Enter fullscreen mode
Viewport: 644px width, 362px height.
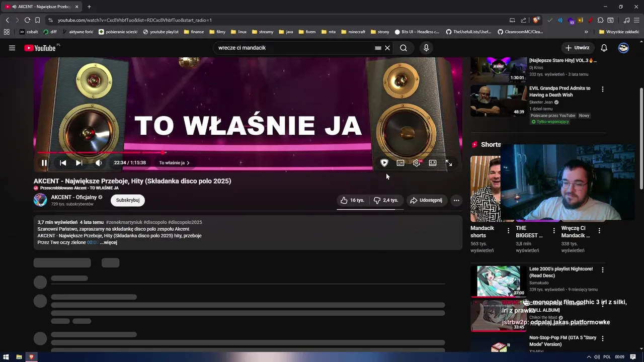[449, 163]
